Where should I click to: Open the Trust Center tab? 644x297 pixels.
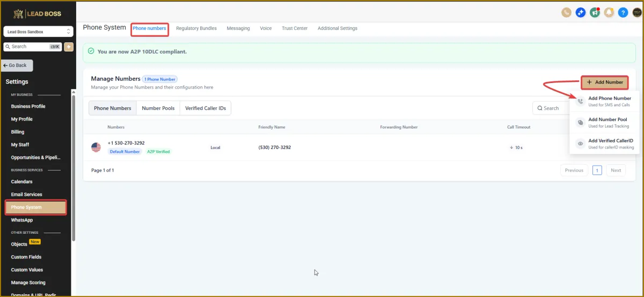(x=295, y=28)
